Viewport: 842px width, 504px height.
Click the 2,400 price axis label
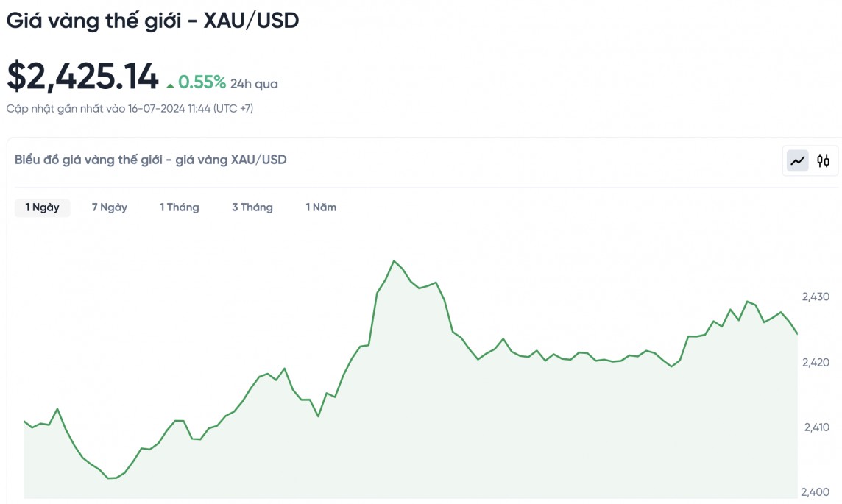pos(816,491)
